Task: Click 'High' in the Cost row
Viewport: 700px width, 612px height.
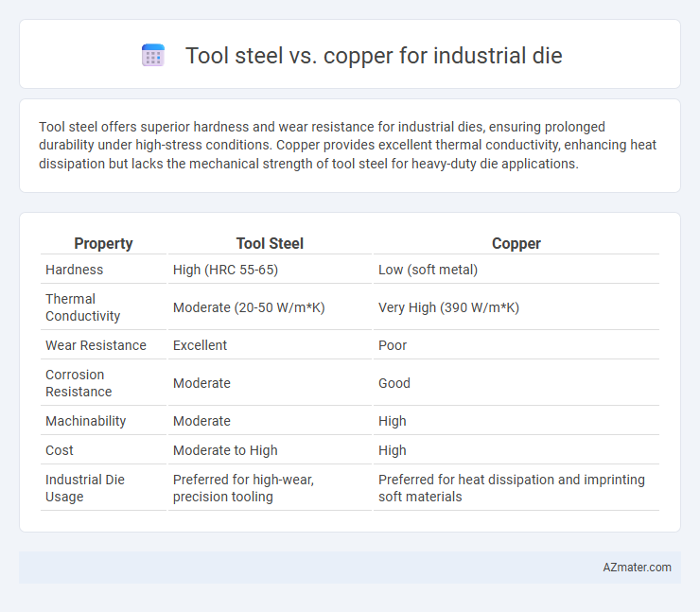Action: [392, 450]
